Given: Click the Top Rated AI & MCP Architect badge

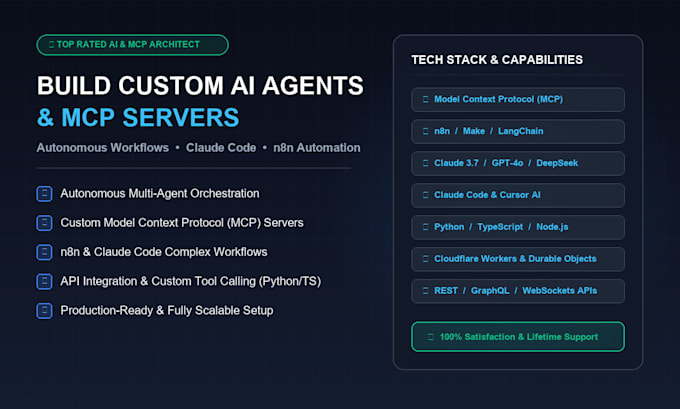Looking at the screenshot, I should point(132,45).
